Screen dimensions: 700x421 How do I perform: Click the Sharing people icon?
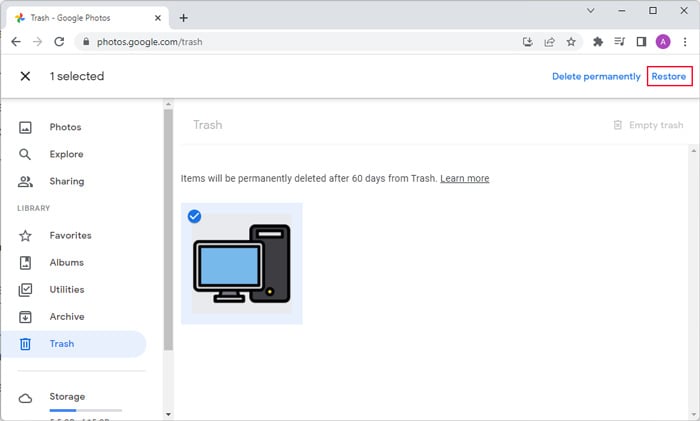tap(25, 181)
